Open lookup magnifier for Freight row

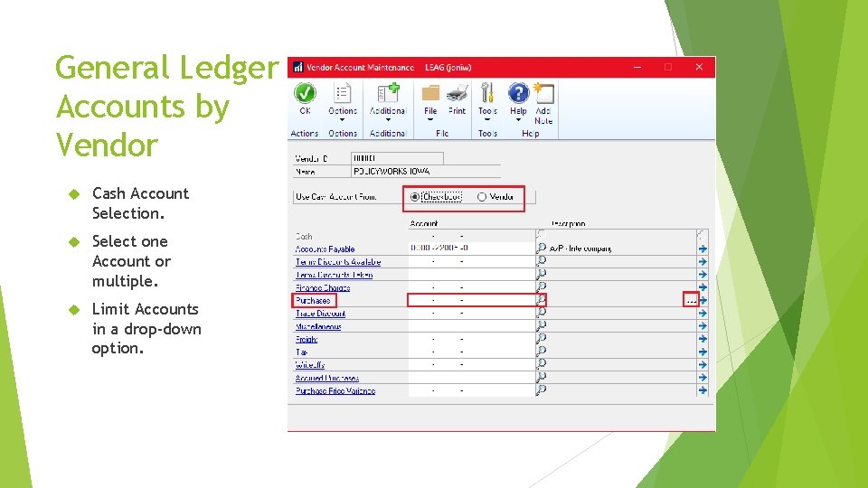541,338
